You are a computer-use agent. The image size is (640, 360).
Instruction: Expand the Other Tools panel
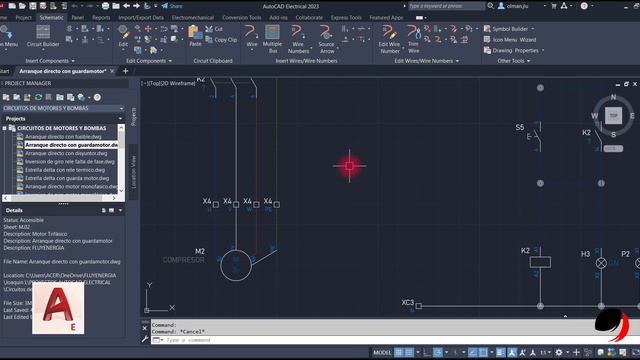click(514, 61)
